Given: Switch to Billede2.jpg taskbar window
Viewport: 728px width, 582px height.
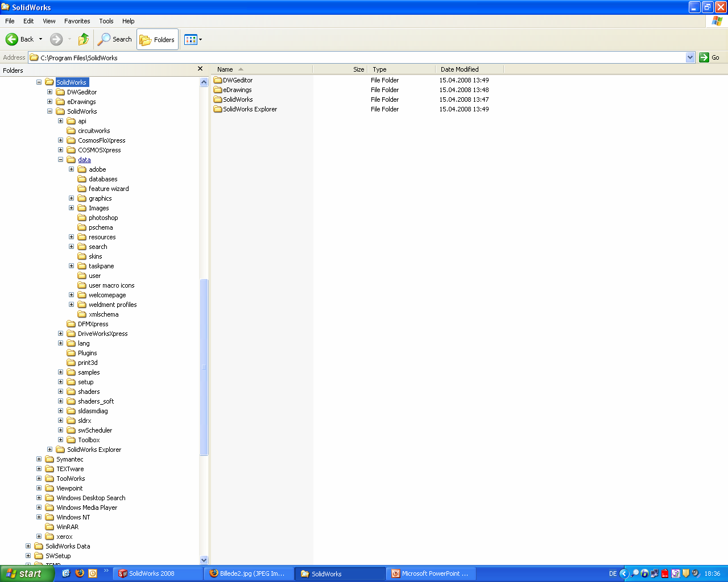Looking at the screenshot, I should (249, 573).
